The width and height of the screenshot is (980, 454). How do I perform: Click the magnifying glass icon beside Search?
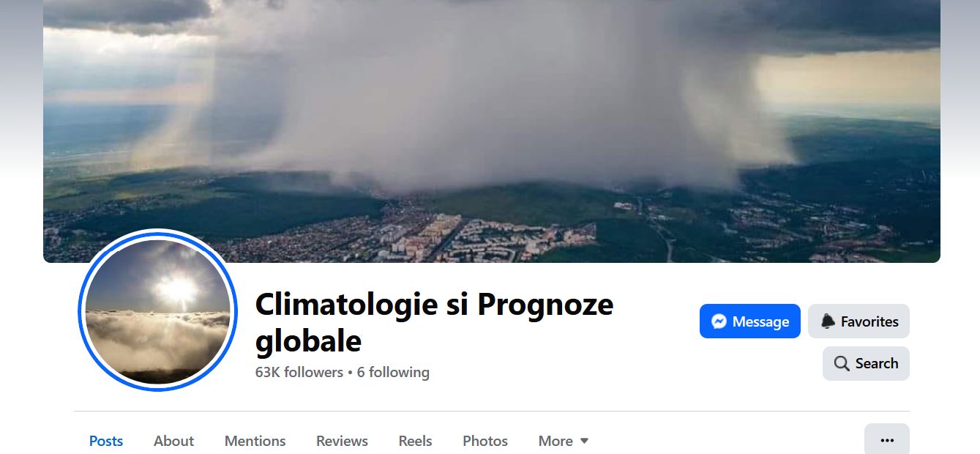[x=842, y=364]
